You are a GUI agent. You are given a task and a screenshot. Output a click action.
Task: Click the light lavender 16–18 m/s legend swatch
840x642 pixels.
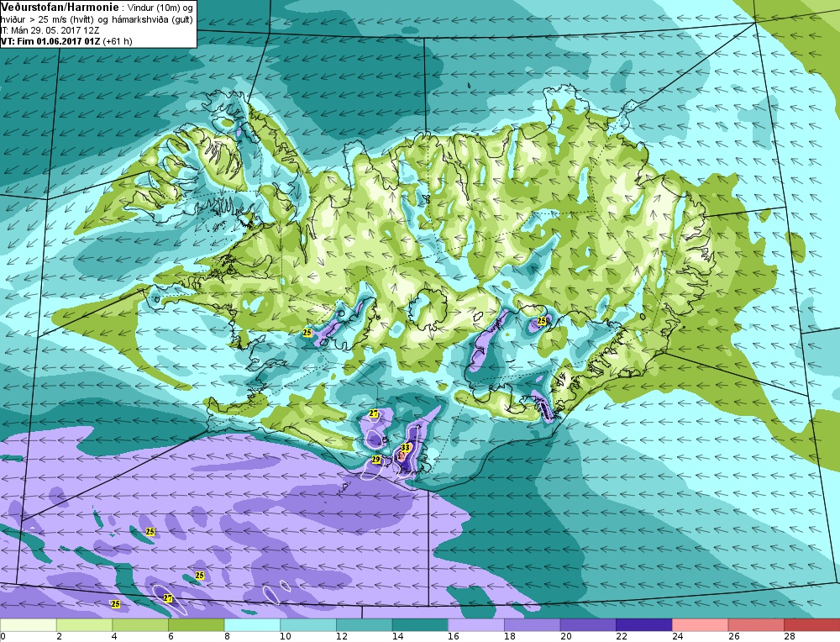pyautogui.click(x=476, y=625)
